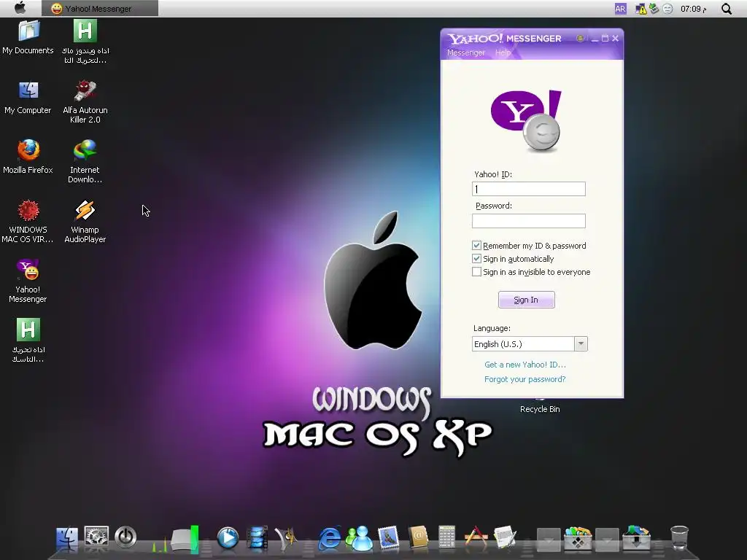The width and height of the screenshot is (747, 560).
Task: Open the mail stamp icon in the dock
Action: (x=389, y=538)
